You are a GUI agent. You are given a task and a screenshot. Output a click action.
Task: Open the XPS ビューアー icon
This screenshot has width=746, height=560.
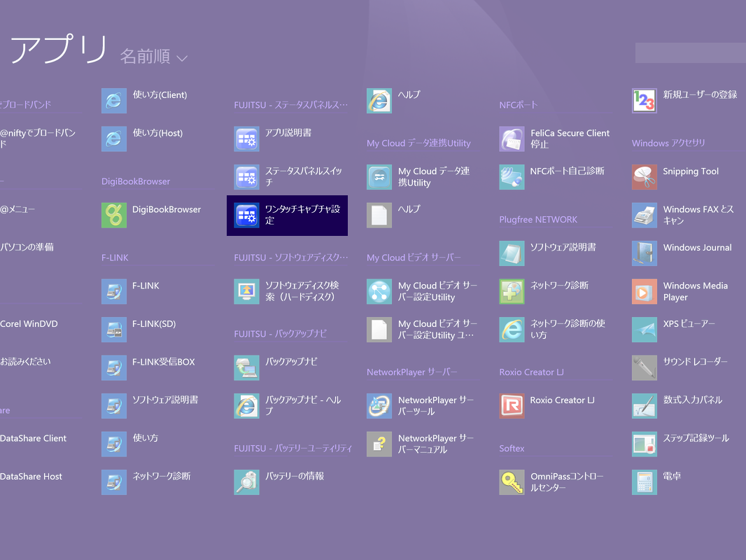(x=644, y=330)
